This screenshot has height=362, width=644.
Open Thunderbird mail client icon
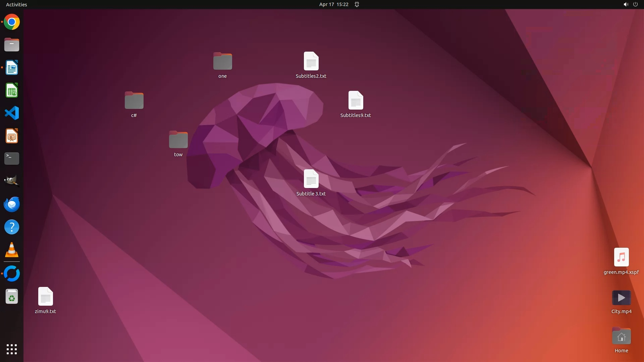coord(12,204)
